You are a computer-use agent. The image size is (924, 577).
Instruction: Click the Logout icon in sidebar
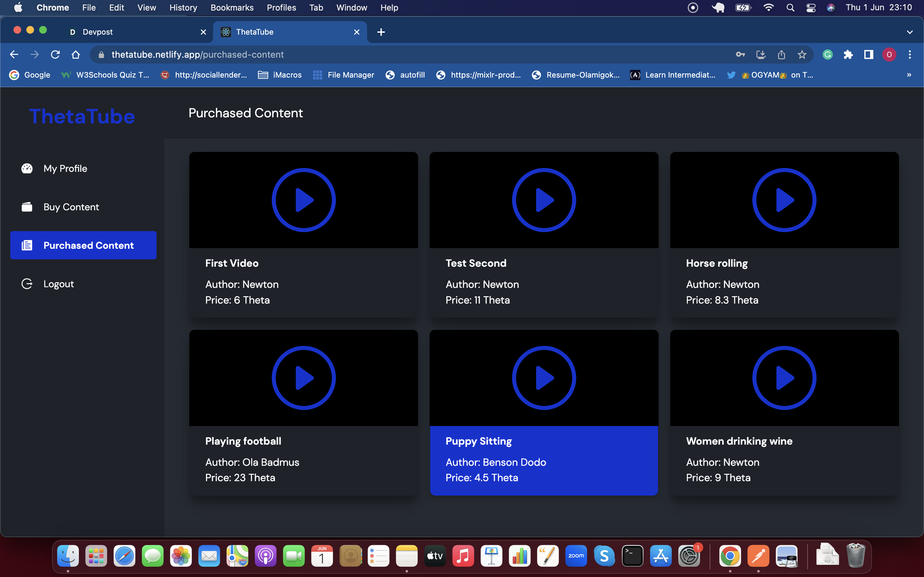(x=27, y=284)
